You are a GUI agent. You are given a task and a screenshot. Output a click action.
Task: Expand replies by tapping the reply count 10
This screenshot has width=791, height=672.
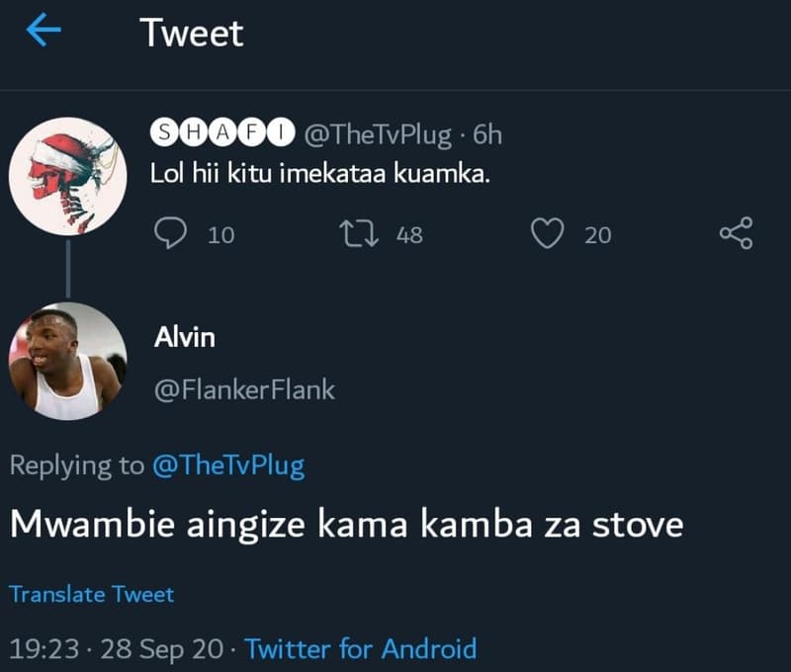click(219, 235)
